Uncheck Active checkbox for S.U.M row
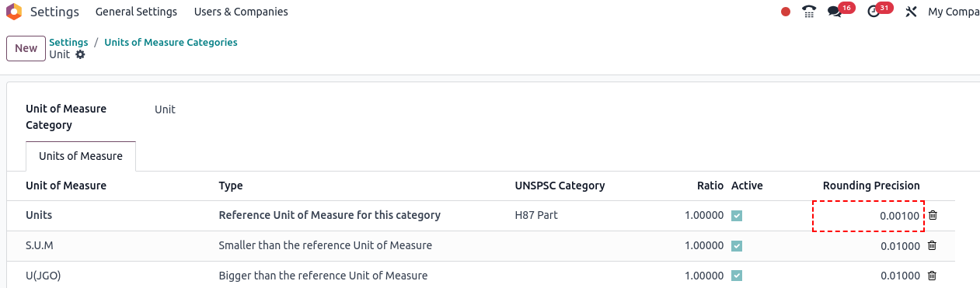The height and width of the screenshot is (288, 980). click(x=737, y=246)
